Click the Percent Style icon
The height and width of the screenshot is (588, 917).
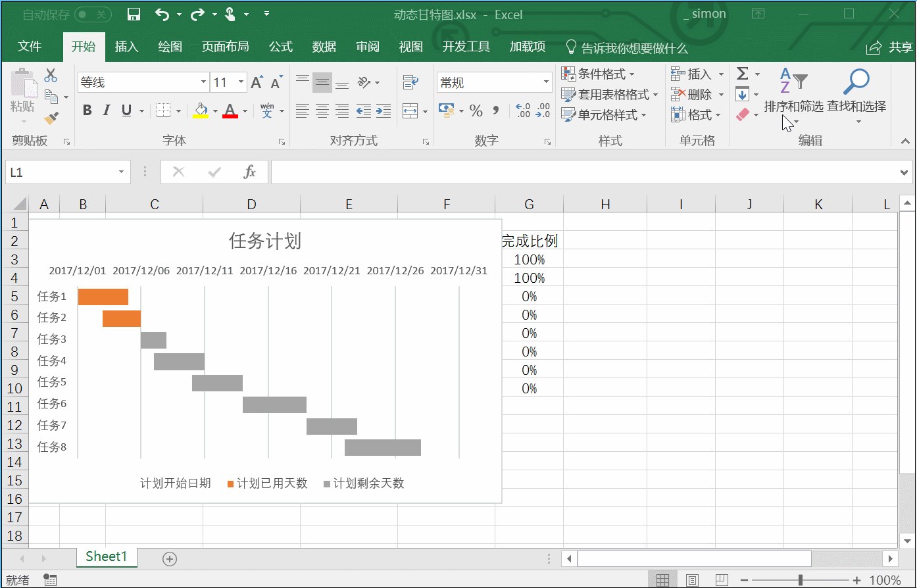(x=476, y=110)
